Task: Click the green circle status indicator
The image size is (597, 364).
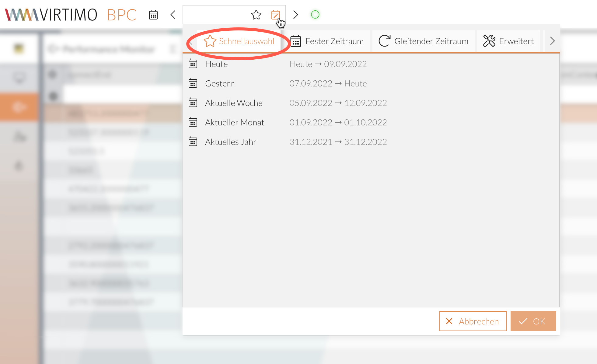Action: 315,15
